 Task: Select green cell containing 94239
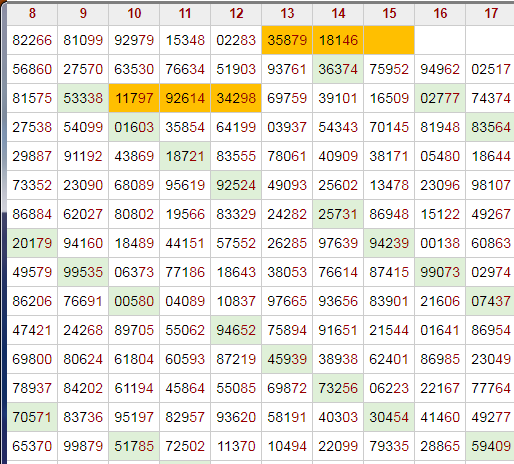(389, 243)
